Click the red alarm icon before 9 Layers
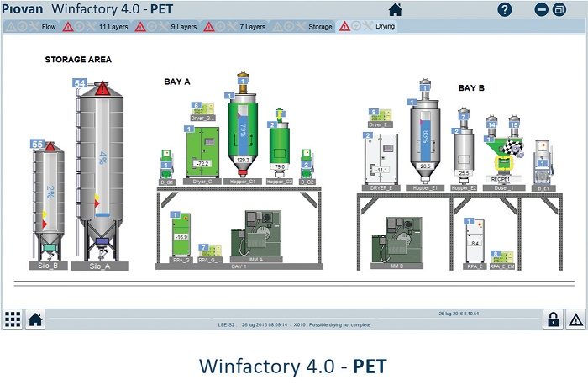Viewport: 588px width, 385px height. [140, 27]
